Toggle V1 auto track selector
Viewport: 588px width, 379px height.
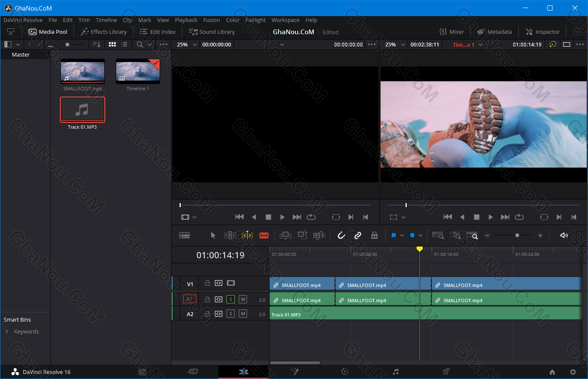(218, 283)
